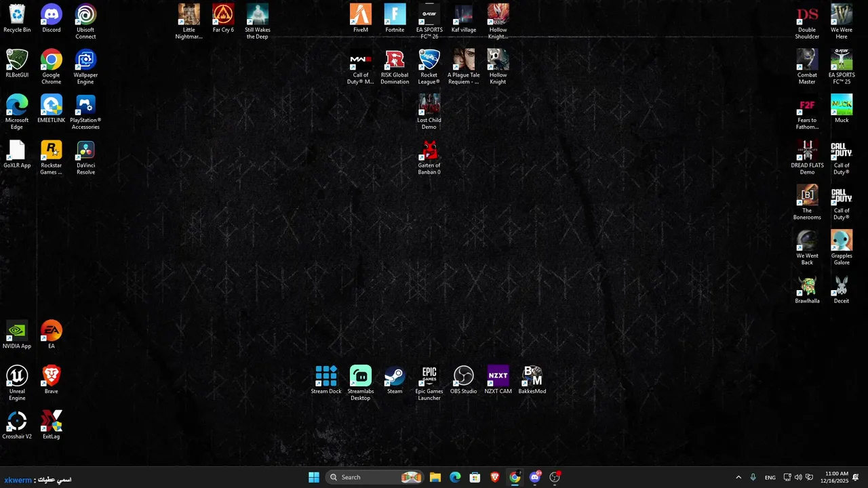Select the Microsoft Edge desktop shortcut
Image resolution: width=868 pixels, height=488 pixels.
tap(17, 113)
